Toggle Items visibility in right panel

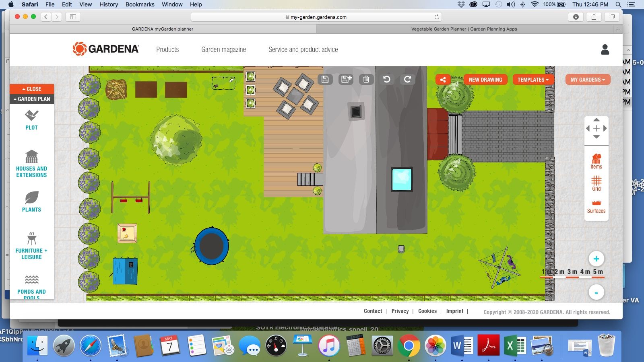(x=596, y=161)
